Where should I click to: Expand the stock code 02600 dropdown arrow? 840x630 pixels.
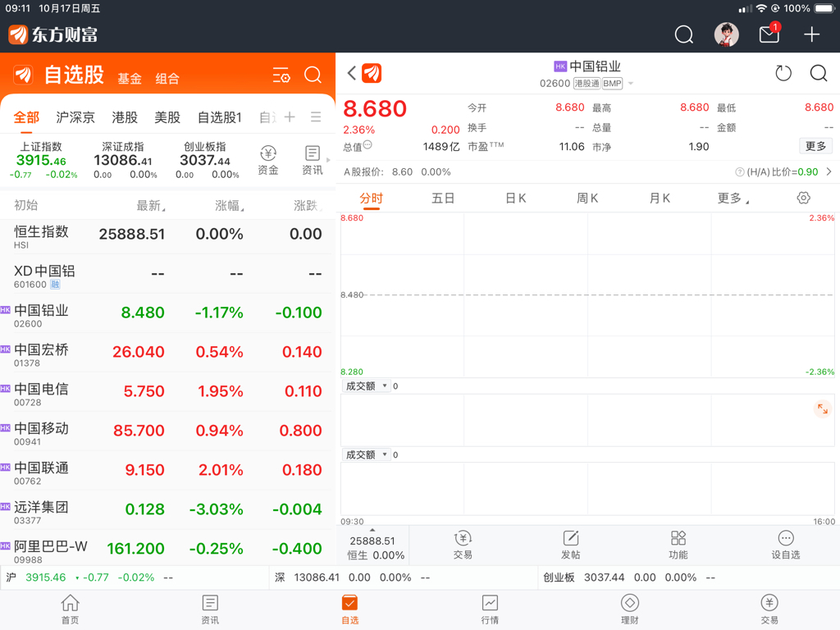click(x=631, y=84)
